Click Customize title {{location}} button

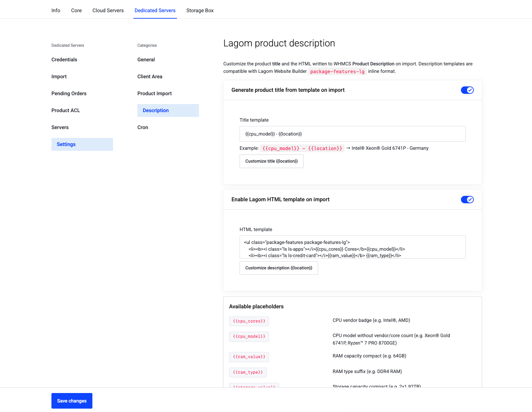point(271,161)
